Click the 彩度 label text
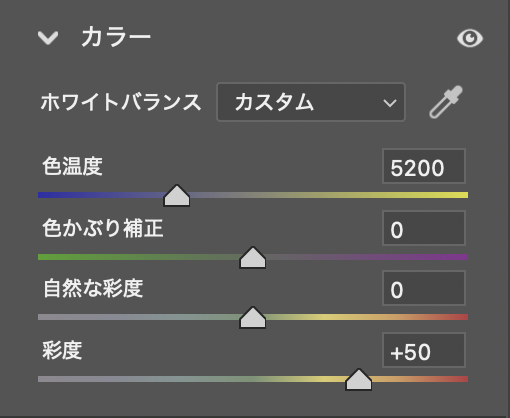 (x=62, y=350)
